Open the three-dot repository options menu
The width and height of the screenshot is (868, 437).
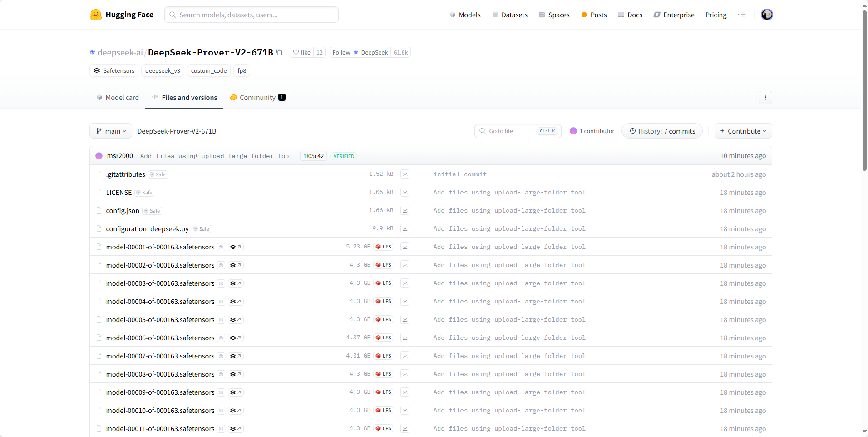[x=765, y=98]
